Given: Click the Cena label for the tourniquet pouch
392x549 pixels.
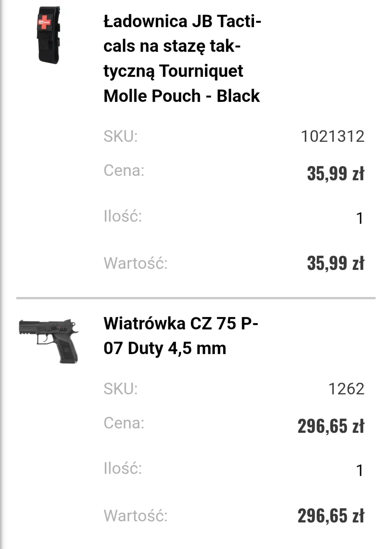Looking at the screenshot, I should (124, 171).
